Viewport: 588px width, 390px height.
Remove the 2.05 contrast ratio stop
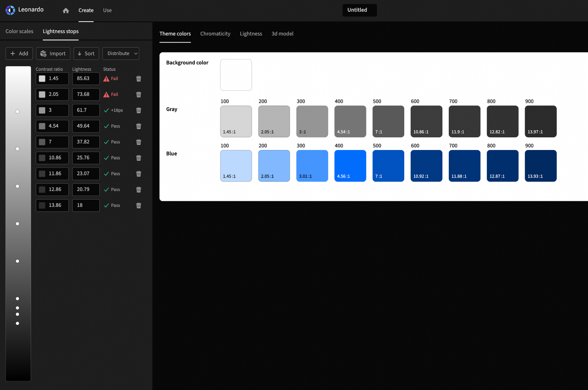click(x=139, y=95)
